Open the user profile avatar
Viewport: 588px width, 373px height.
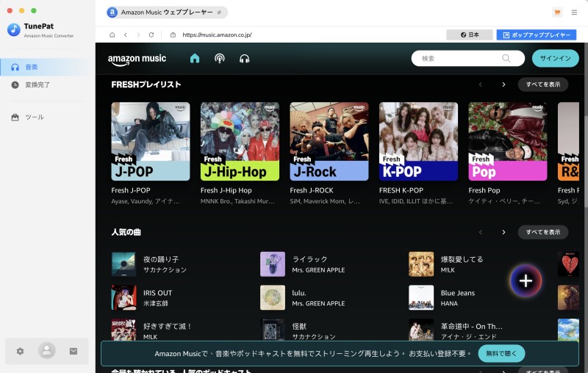(47, 350)
